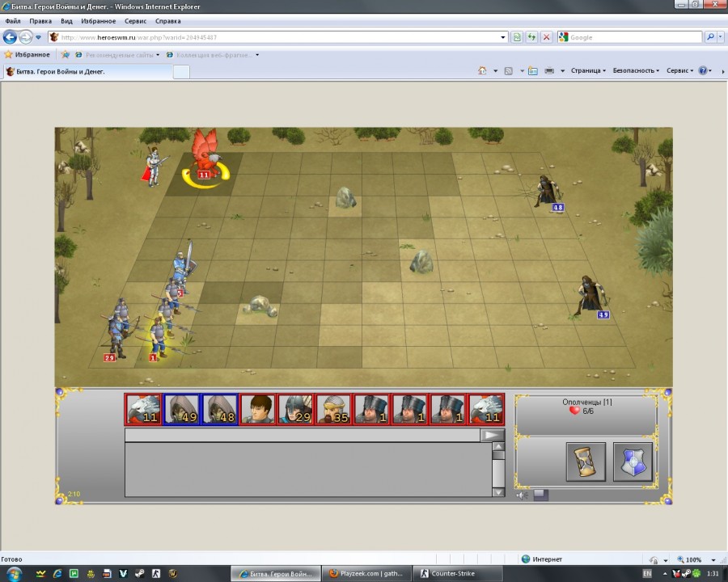728x582 pixels.
Task: Select the archer portrait numbered 29
Action: pos(296,409)
